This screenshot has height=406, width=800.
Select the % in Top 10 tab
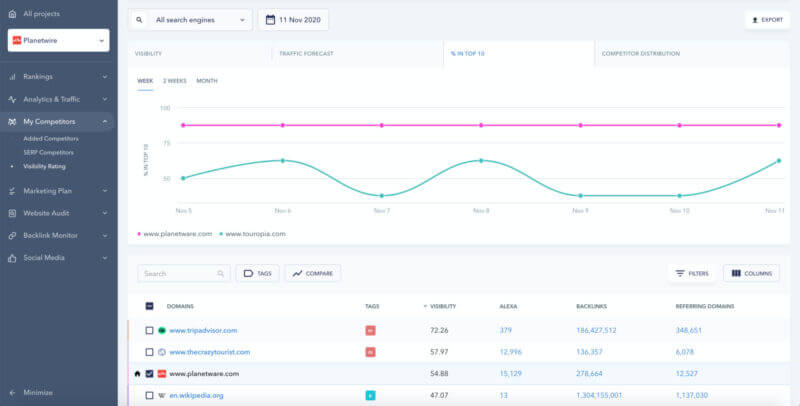click(519, 54)
